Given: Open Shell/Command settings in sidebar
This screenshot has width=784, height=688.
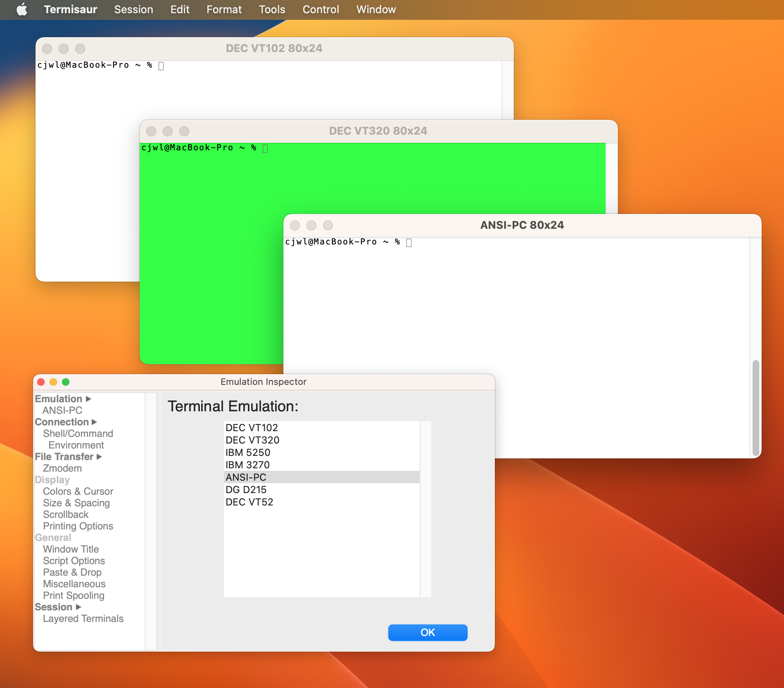Looking at the screenshot, I should (78, 434).
